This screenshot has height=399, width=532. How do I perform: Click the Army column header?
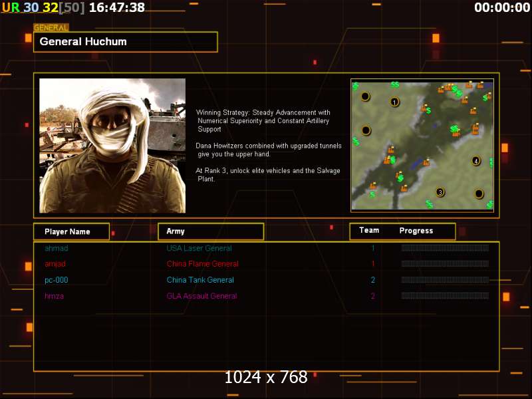211,231
